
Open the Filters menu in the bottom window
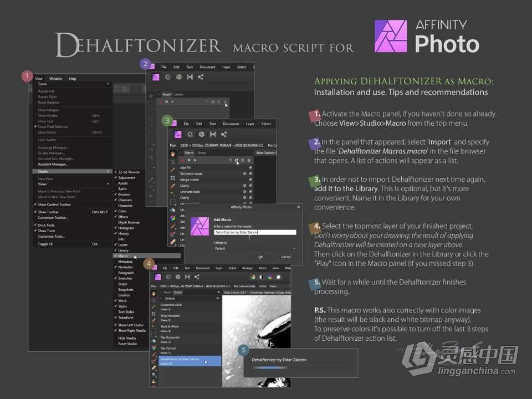pyautogui.click(x=263, y=268)
